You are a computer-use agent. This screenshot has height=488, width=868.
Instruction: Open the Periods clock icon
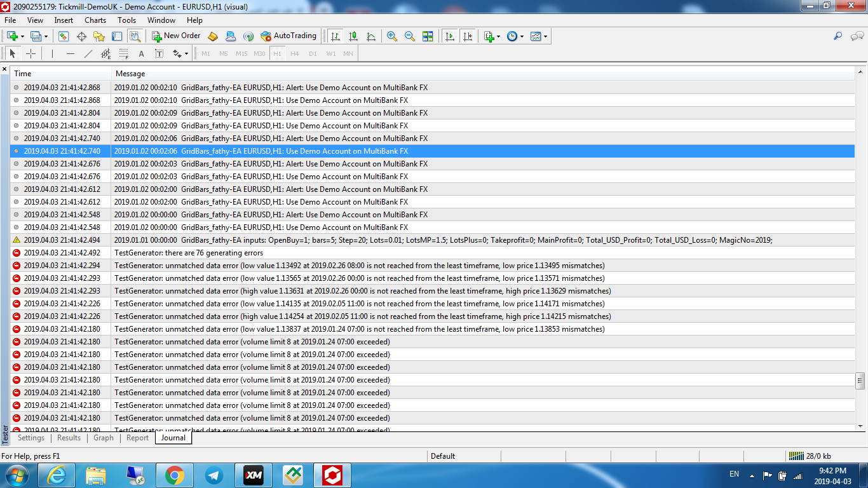click(x=512, y=36)
